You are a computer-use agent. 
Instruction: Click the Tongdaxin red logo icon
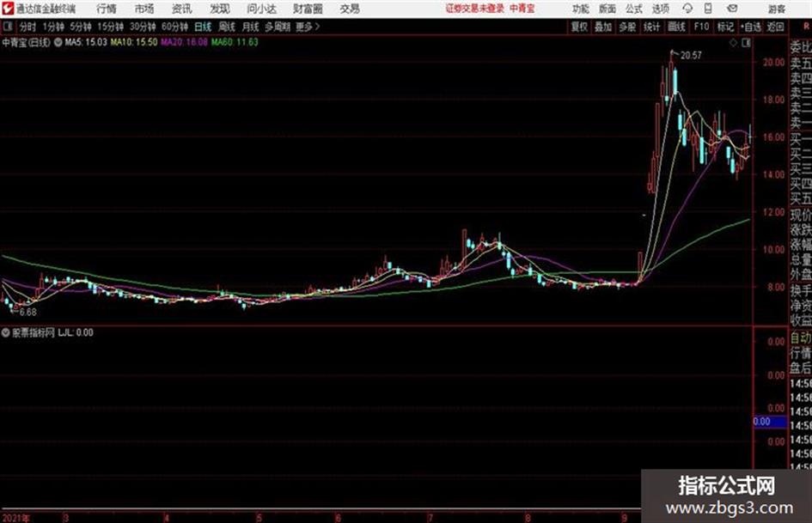coord(8,9)
